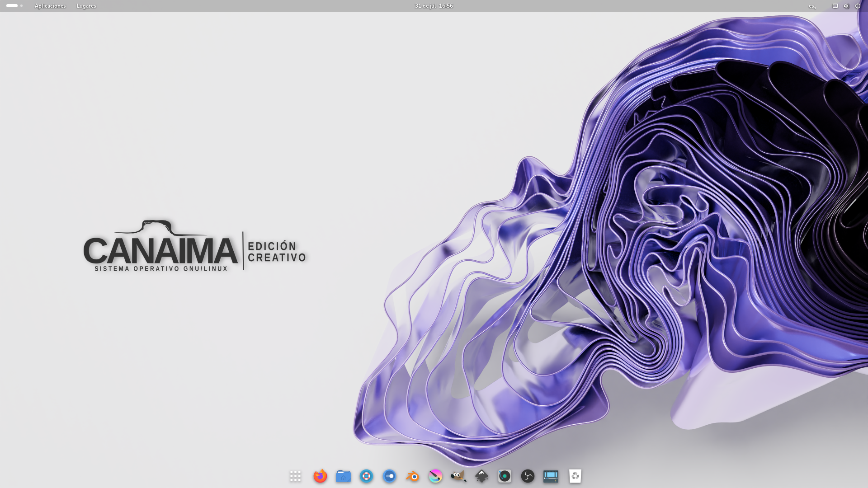868x488 pixels.
Task: Open the date and time calendar panel
Action: coord(434,6)
